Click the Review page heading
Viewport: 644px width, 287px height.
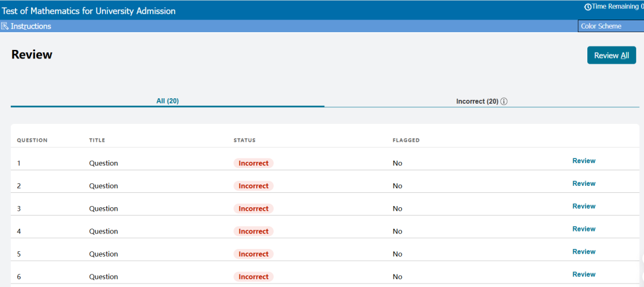click(x=32, y=55)
